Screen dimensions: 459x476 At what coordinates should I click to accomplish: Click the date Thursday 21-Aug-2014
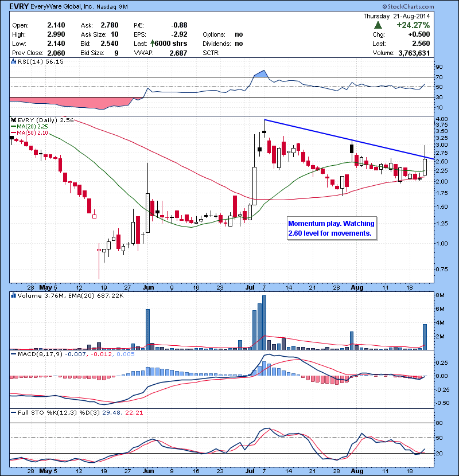(396, 16)
